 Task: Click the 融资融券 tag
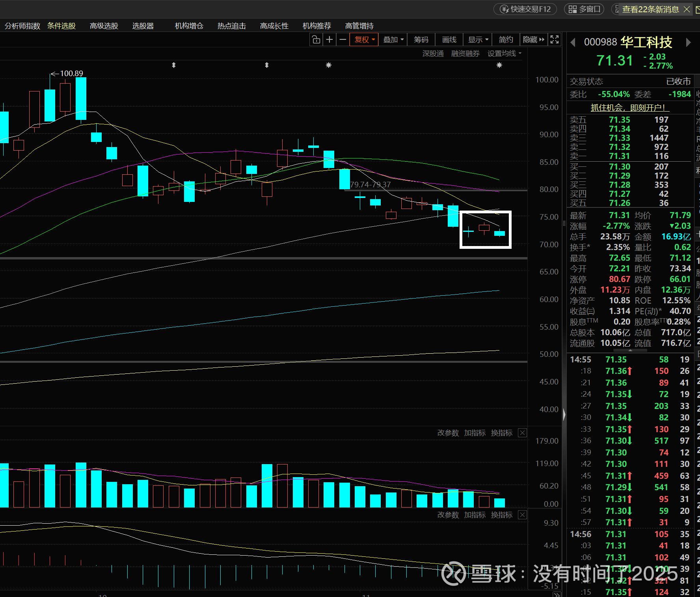pos(465,54)
